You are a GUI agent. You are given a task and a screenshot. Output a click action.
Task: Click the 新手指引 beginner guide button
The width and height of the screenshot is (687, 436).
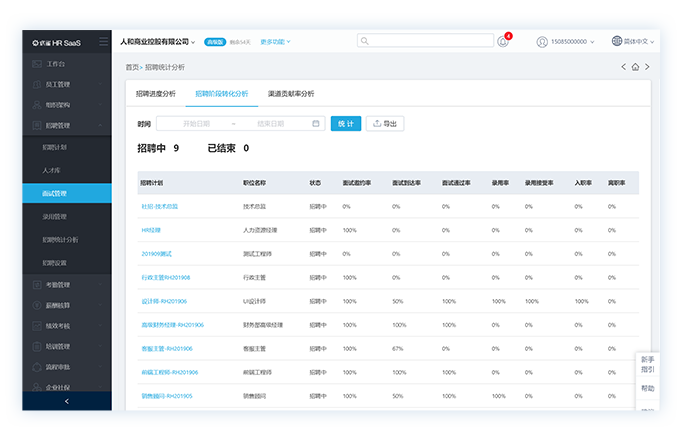pyautogui.click(x=648, y=365)
